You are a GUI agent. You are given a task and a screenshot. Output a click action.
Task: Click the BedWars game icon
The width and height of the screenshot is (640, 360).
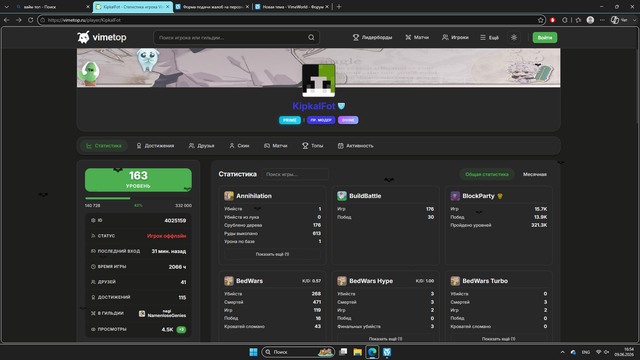point(229,281)
